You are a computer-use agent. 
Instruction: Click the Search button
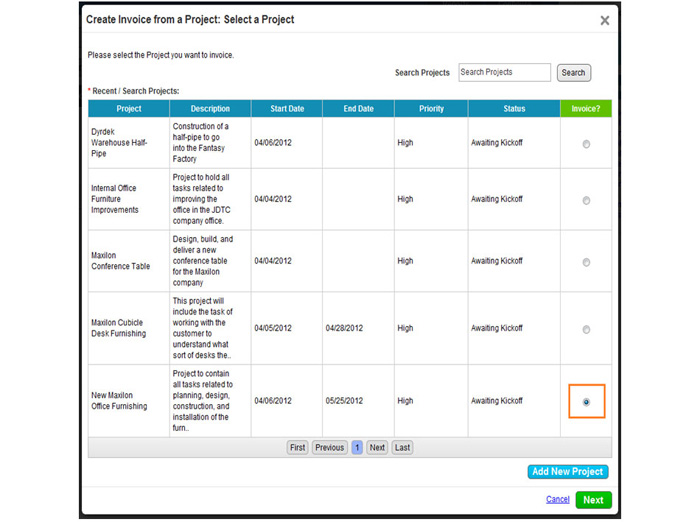coord(574,73)
